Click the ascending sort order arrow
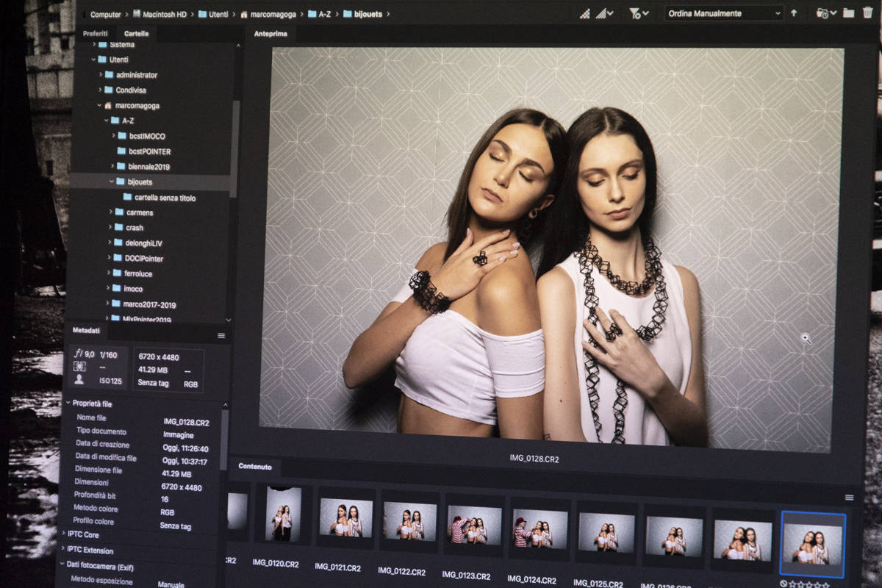This screenshot has height=588, width=882. click(794, 13)
